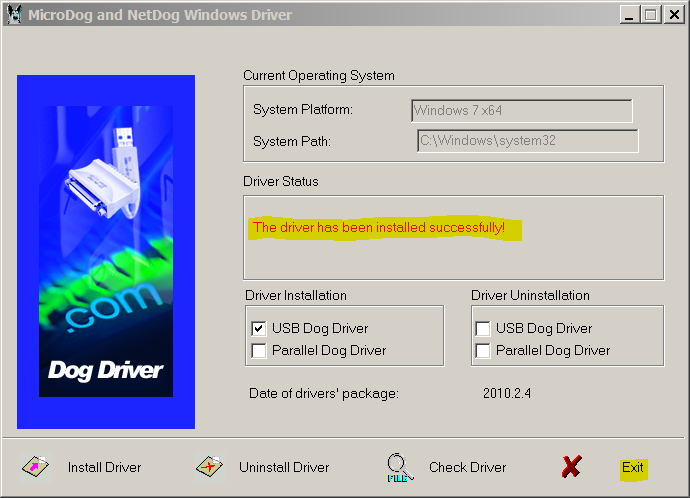Click the Uninstall Driver icon
690x498 pixels.
pyautogui.click(x=210, y=467)
